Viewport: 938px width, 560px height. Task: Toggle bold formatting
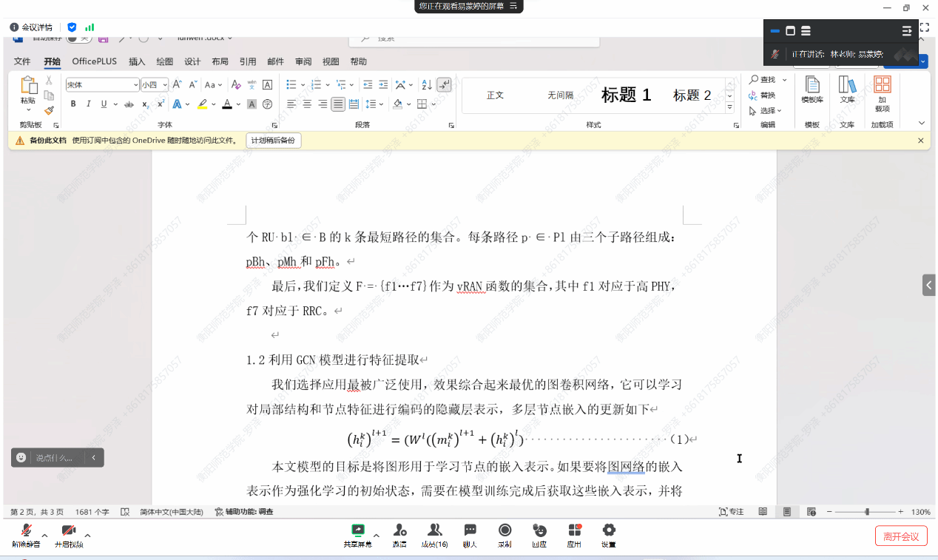(x=73, y=104)
